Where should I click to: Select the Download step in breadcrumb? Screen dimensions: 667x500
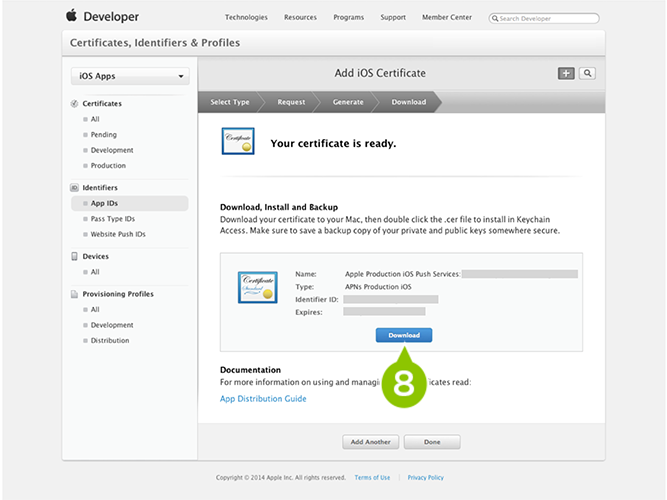pyautogui.click(x=408, y=102)
